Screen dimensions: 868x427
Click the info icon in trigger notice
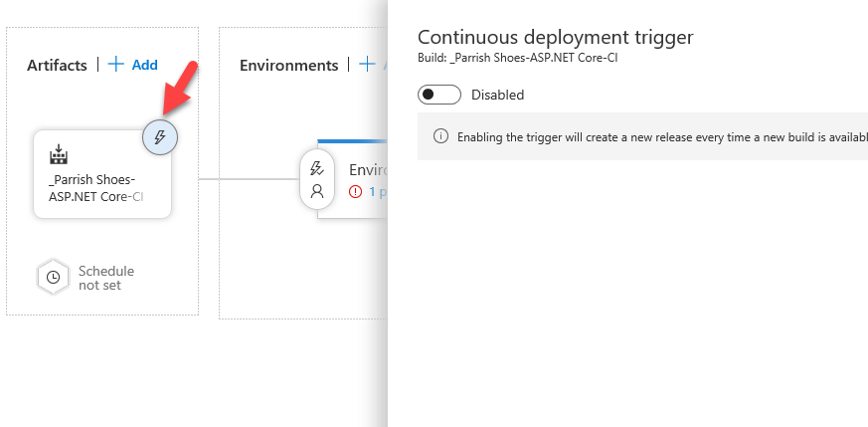[440, 136]
